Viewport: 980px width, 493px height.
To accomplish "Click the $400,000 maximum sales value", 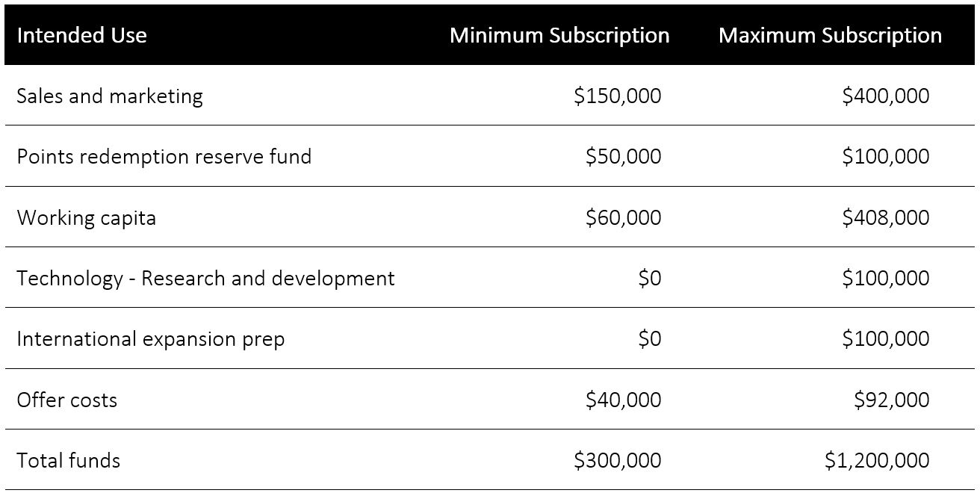I will [886, 96].
